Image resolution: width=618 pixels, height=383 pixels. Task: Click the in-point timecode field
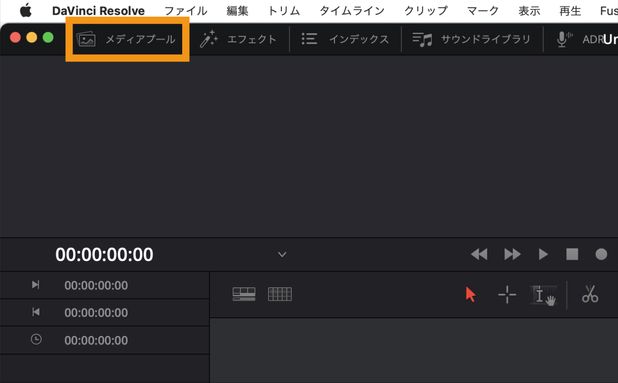point(96,285)
